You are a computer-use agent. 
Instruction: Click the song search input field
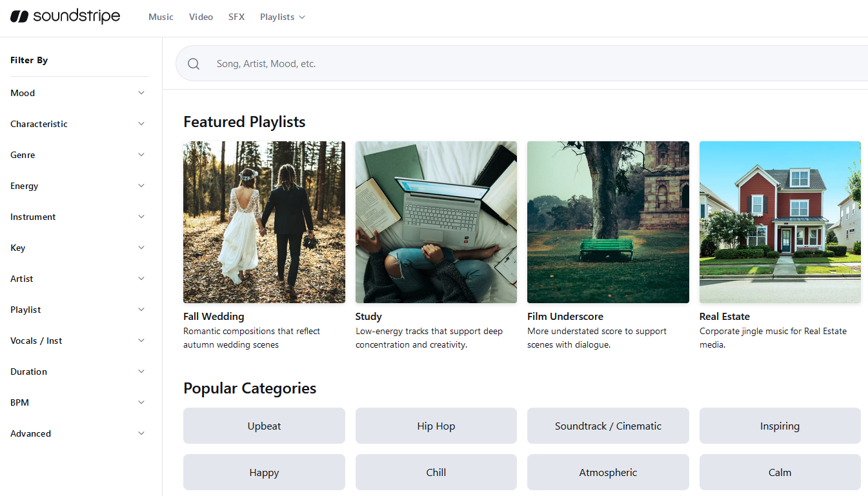[516, 64]
